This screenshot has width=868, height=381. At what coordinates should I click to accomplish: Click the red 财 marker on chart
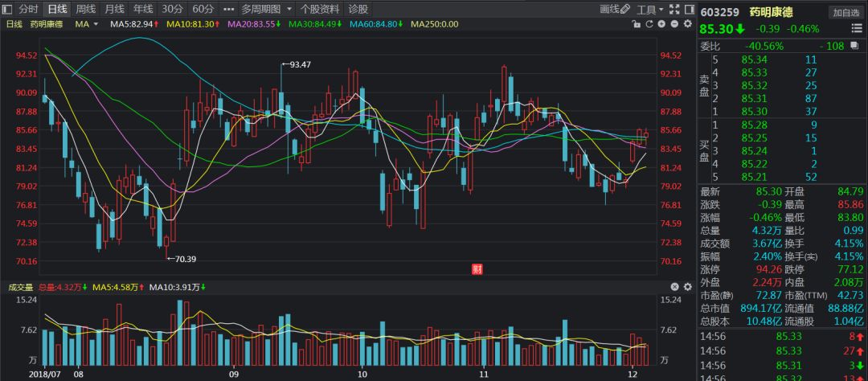tap(476, 268)
